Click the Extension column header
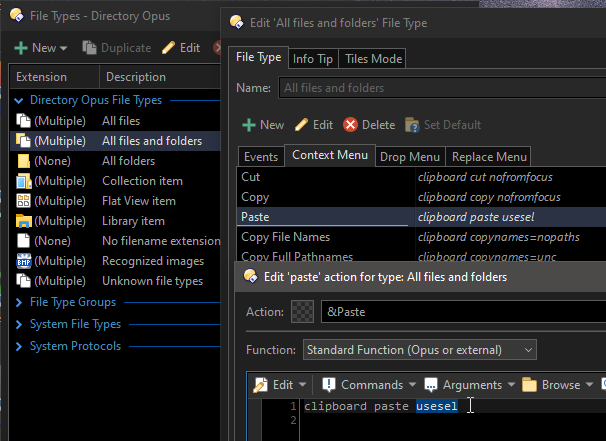The image size is (606, 441). tap(54, 77)
